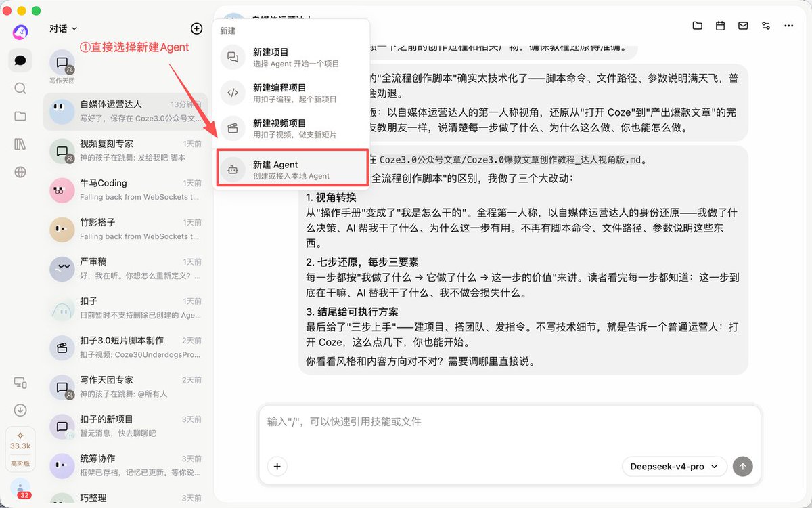Click the globe icon in sidebar
This screenshot has width=812, height=508.
[20, 172]
